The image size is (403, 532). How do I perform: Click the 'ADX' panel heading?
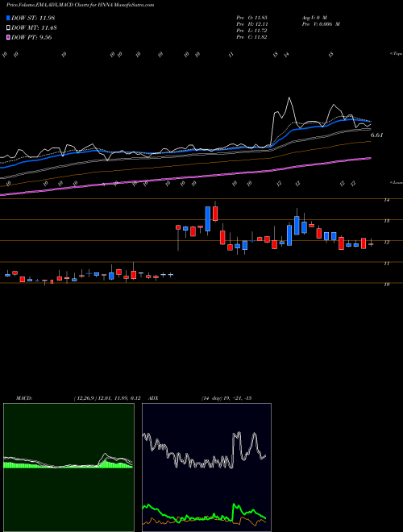point(153,398)
